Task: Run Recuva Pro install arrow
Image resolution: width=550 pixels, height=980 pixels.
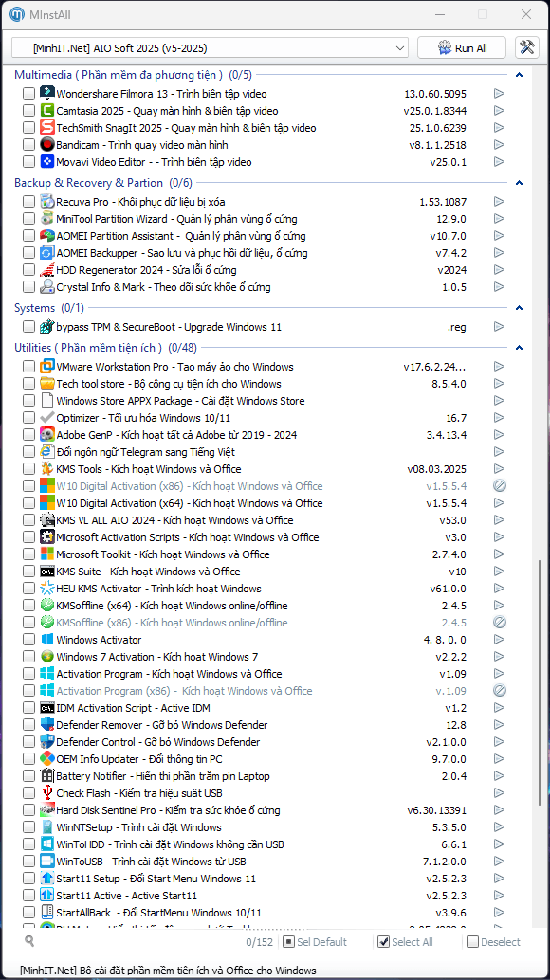Action: point(499,202)
